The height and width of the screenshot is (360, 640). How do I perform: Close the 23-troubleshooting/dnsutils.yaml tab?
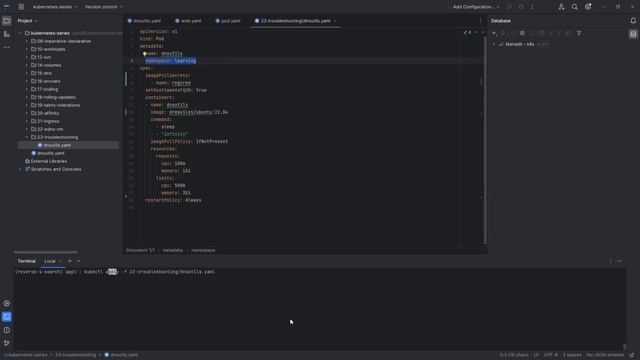[335, 21]
